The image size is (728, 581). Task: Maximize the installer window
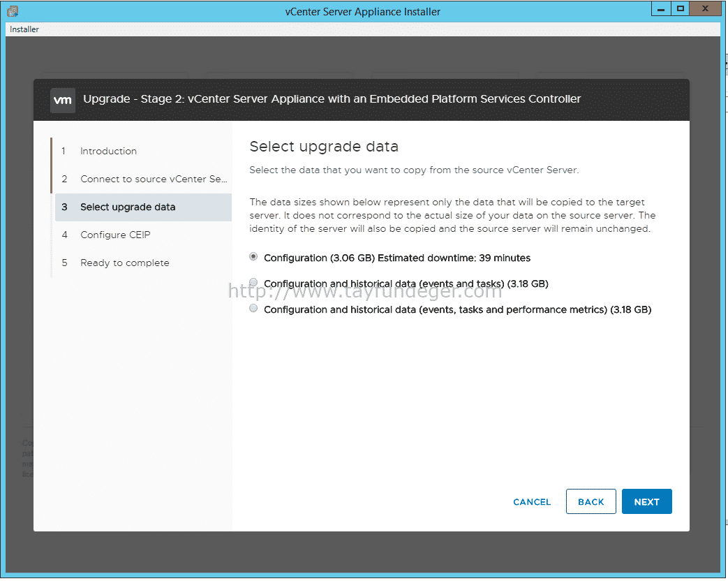click(x=680, y=9)
